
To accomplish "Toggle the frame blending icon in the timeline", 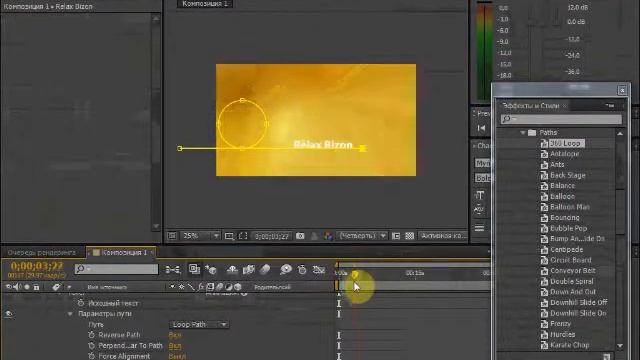I will point(249,269).
